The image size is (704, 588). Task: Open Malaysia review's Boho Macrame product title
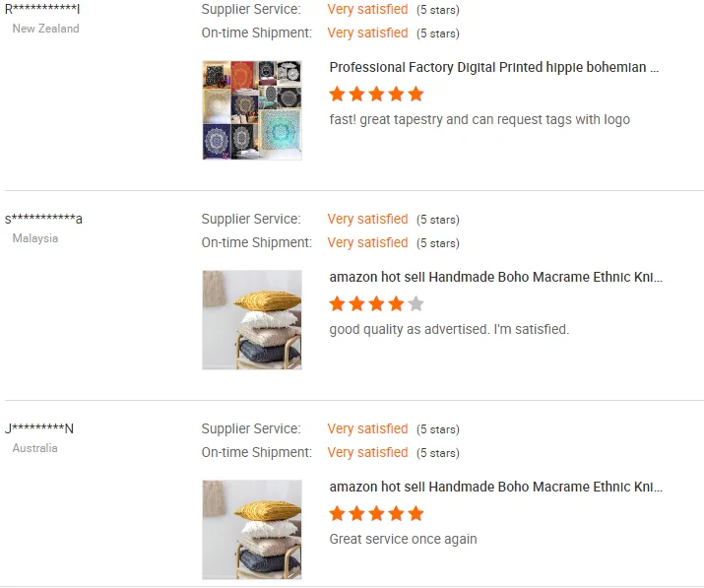coord(495,278)
